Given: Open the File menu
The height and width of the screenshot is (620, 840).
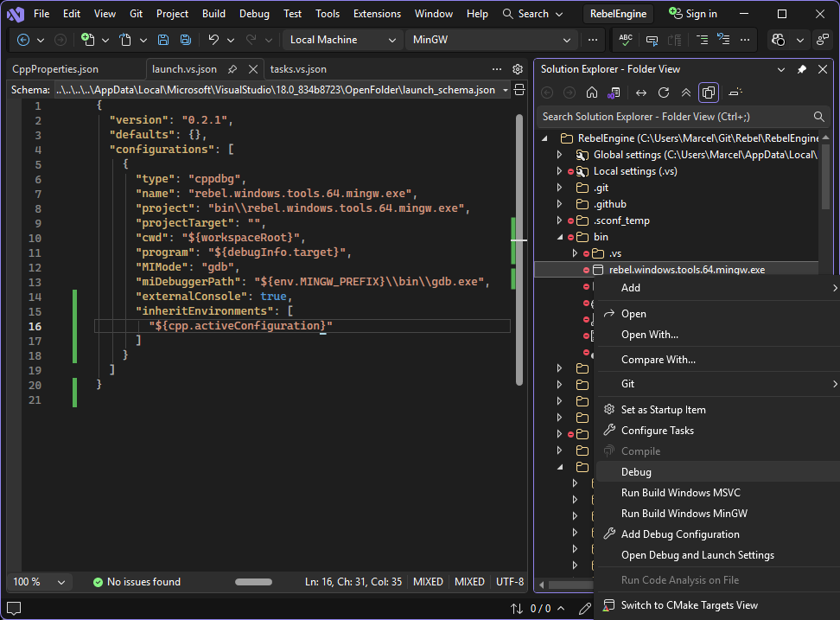Looking at the screenshot, I should 41,14.
